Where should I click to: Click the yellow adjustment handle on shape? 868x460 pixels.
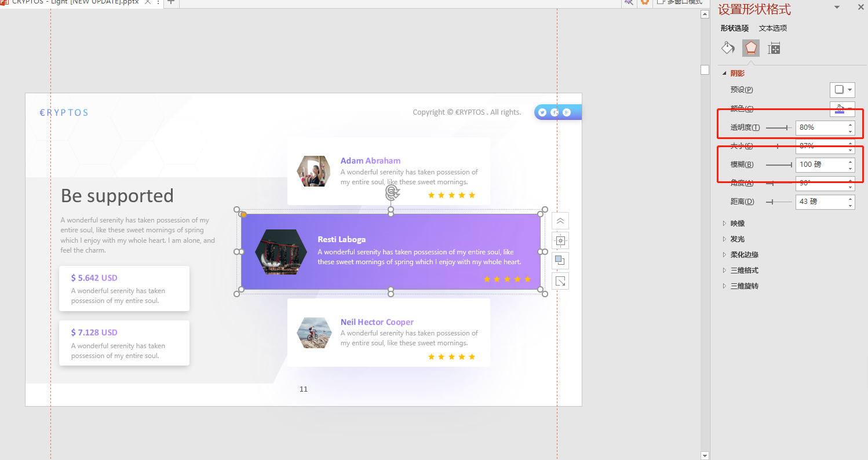point(244,214)
